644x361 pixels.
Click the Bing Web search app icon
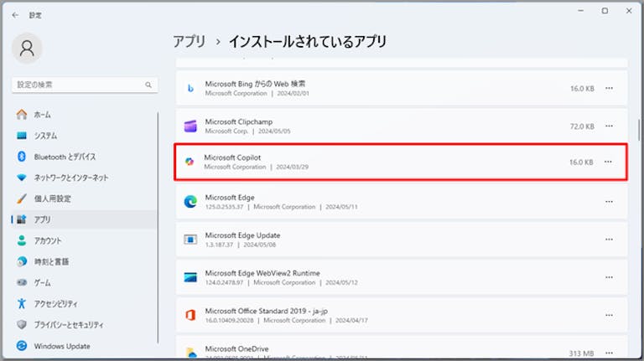190,88
